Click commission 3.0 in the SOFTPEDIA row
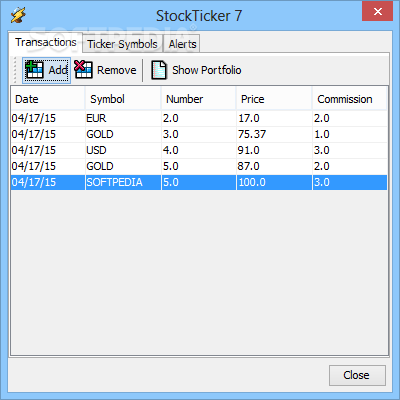The image size is (400, 400). pyautogui.click(x=350, y=182)
